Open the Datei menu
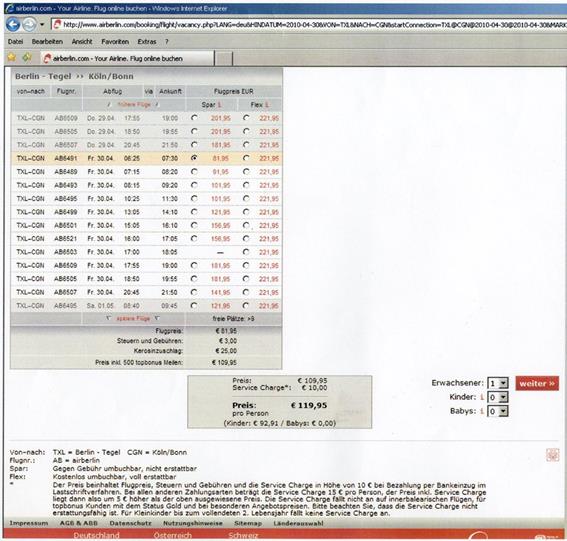The image size is (567, 541). pos(15,42)
